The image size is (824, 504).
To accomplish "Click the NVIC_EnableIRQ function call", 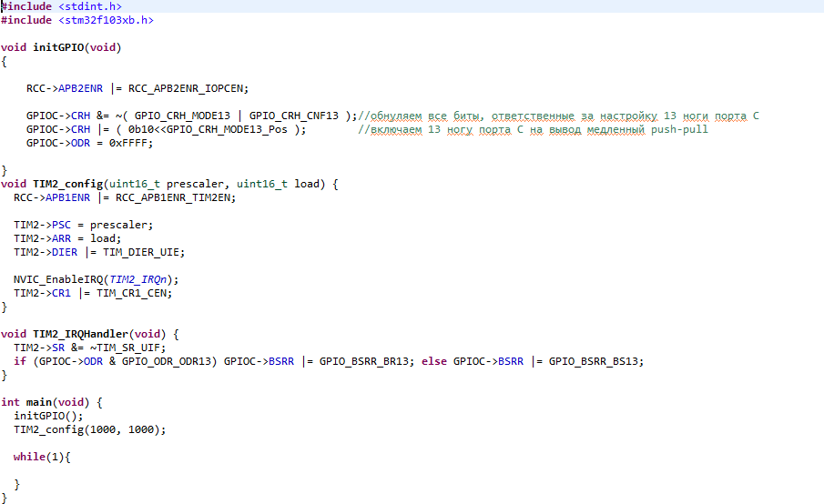I will [x=58, y=279].
